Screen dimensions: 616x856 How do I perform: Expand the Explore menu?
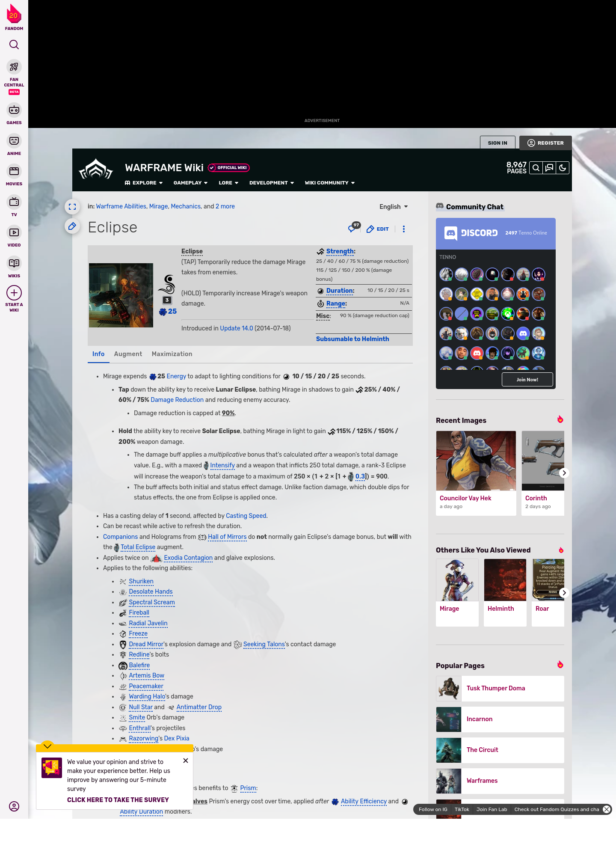point(144,183)
